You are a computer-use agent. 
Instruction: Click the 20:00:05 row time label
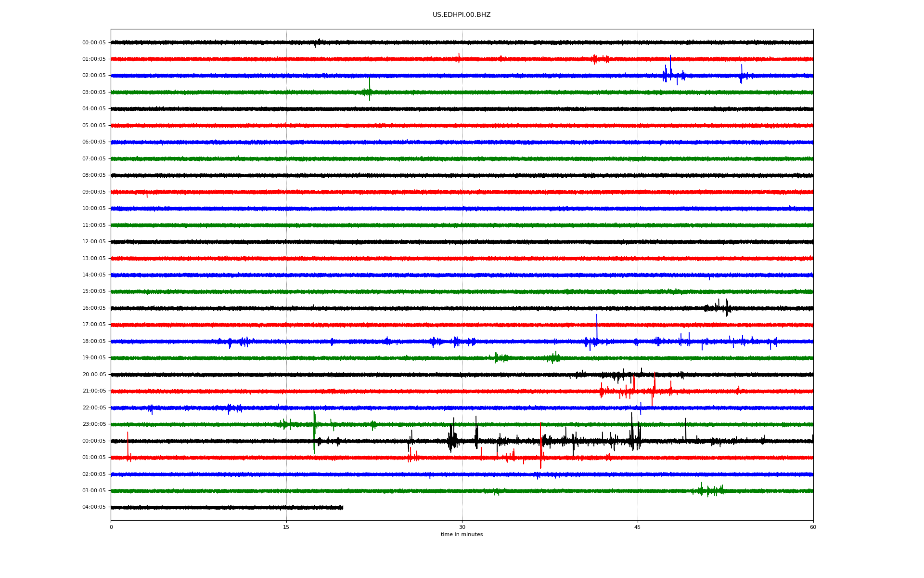pos(94,375)
